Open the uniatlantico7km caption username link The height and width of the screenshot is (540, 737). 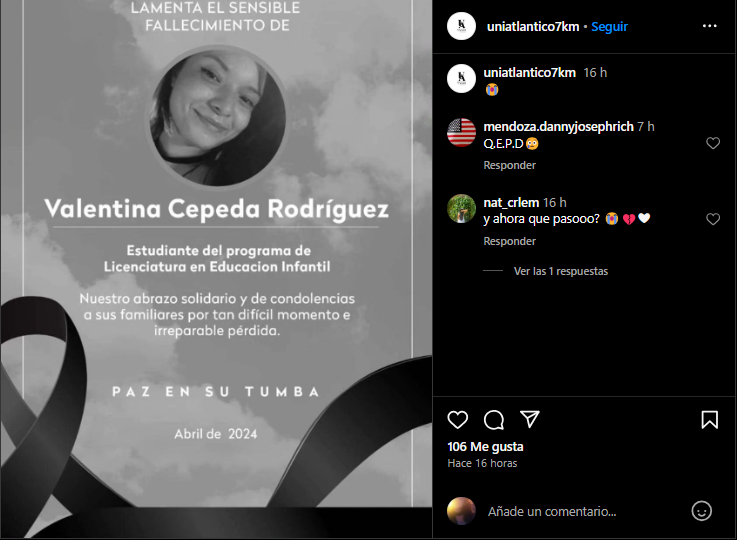pyautogui.click(x=529, y=72)
